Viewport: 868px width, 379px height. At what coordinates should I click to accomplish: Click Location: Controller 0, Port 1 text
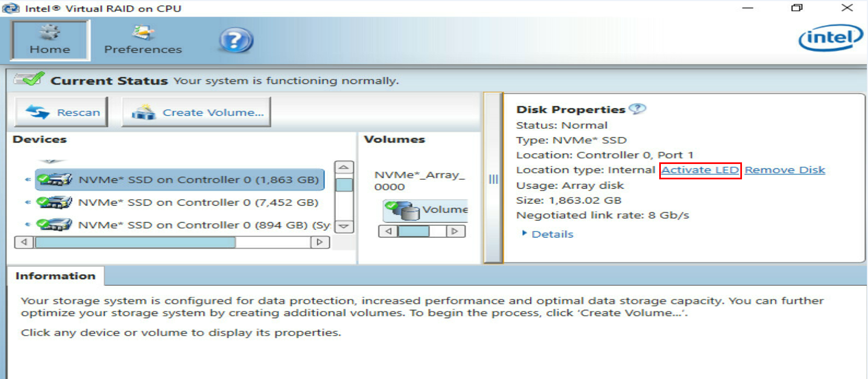click(604, 155)
